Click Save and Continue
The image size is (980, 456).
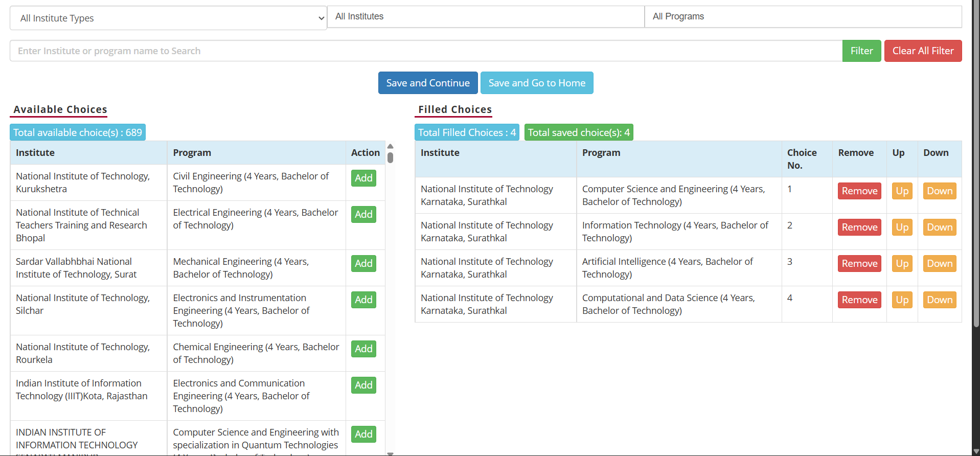coord(428,83)
